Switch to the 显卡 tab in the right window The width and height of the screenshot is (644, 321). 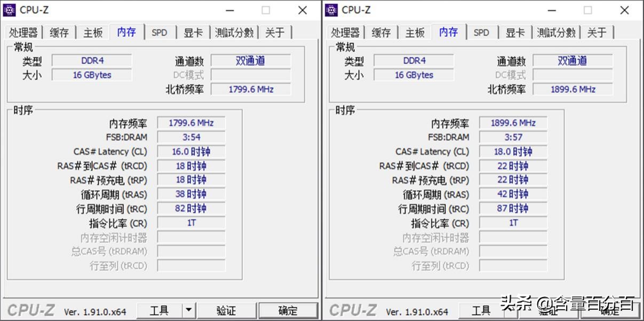515,33
